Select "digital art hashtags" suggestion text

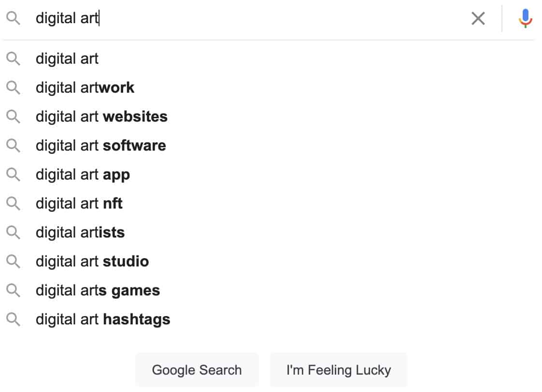[103, 320]
